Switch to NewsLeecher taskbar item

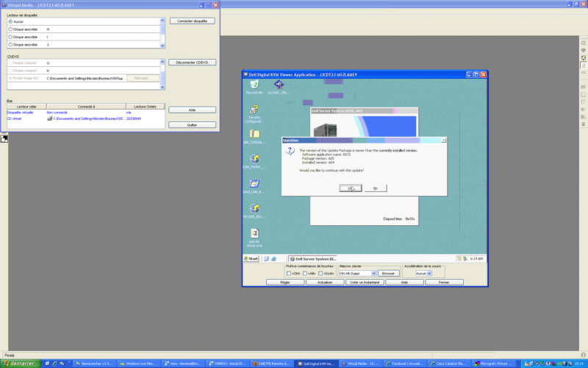94,364
